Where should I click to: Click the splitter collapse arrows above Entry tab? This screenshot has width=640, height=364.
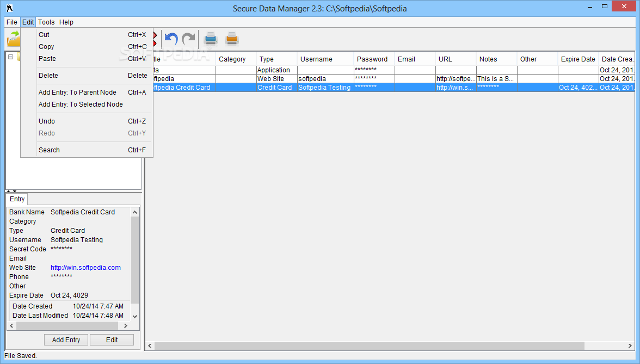[x=11, y=191]
